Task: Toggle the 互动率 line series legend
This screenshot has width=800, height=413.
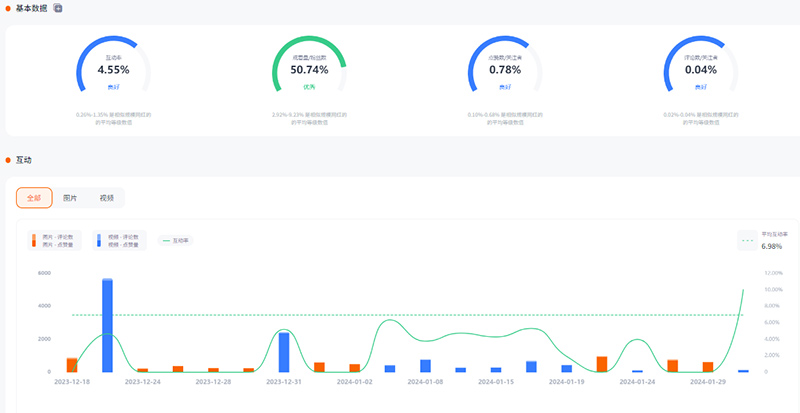Action: (x=182, y=240)
